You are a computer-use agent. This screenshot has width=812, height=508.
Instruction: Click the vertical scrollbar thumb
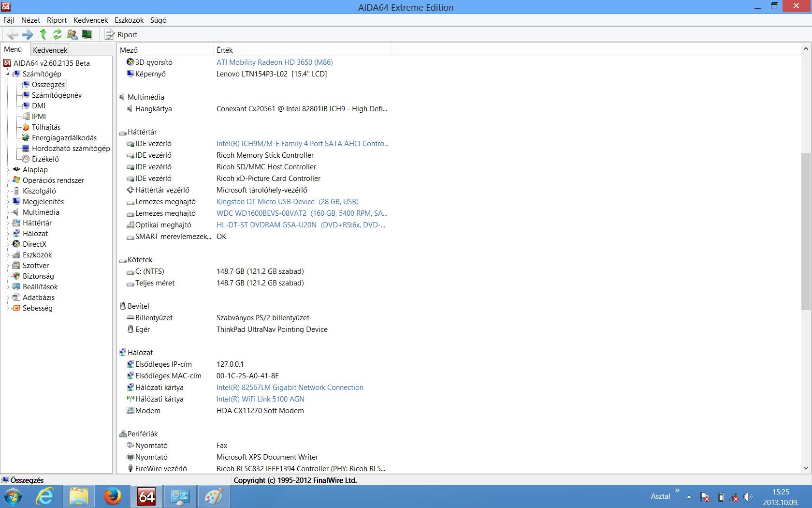click(x=806, y=231)
